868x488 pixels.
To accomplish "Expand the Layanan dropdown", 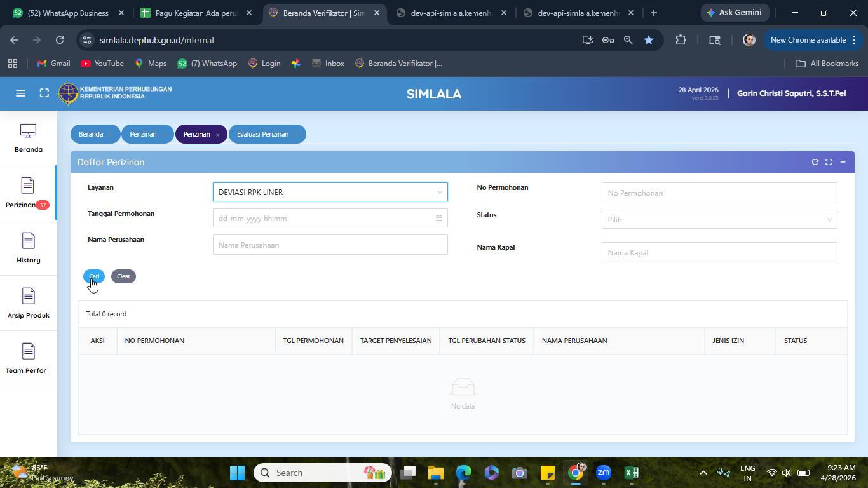I will (x=330, y=192).
